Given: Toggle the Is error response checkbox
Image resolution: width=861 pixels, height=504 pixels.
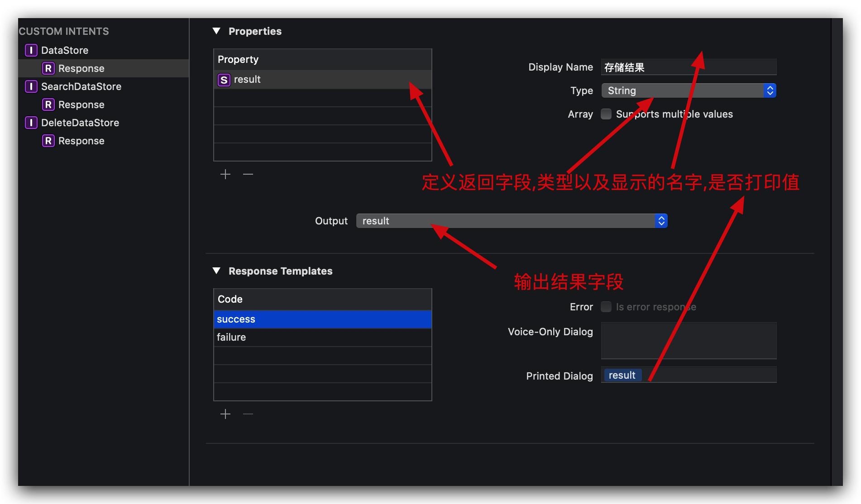Looking at the screenshot, I should (x=606, y=307).
